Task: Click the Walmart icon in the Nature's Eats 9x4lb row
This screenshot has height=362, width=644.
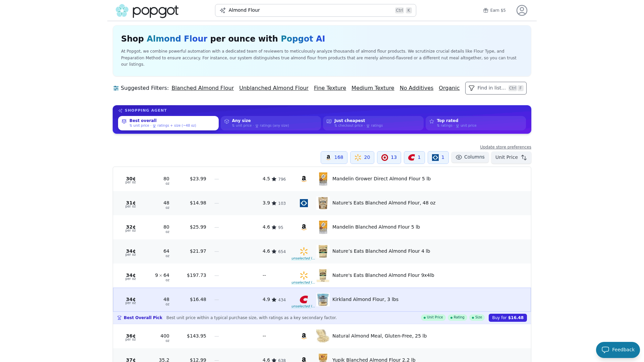Action: 304,276
